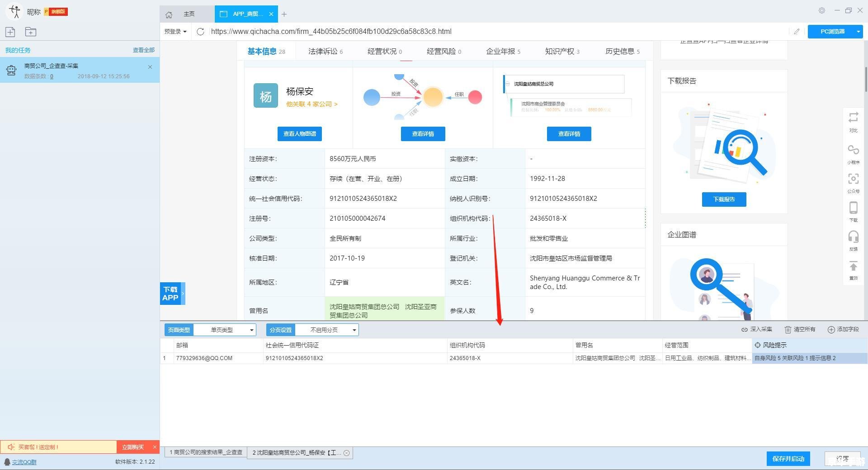Click 立即购买 button
Image resolution: width=868 pixels, height=470 pixels.
point(133,447)
